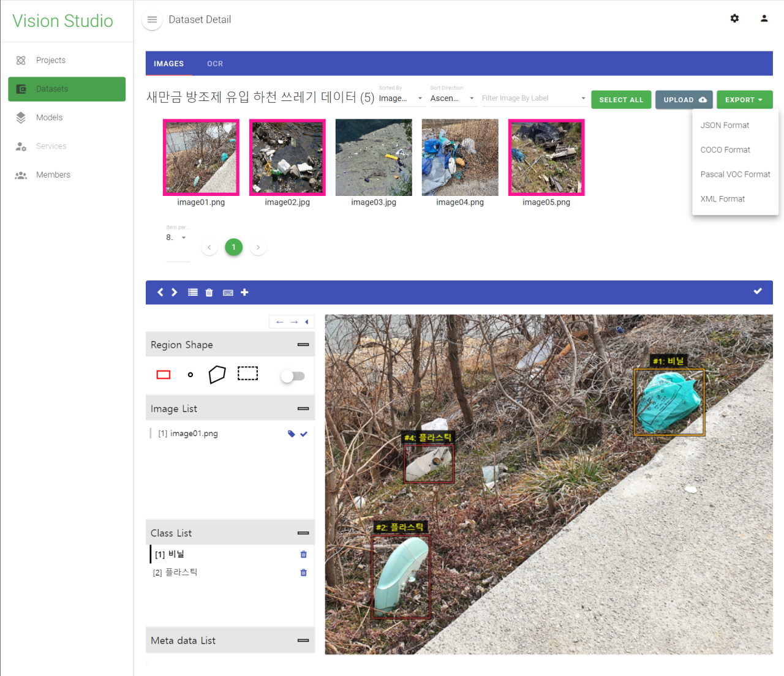Click the plus icon in annotation toolbar
The width and height of the screenshot is (784, 676).
point(244,293)
